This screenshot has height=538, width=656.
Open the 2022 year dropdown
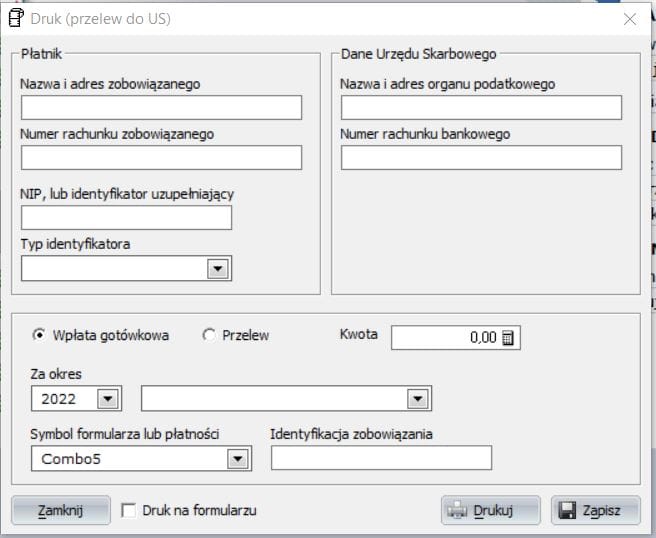(x=107, y=399)
